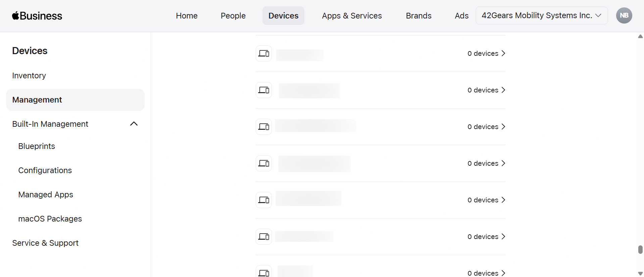
Task: Open the first row's 0 devices chevron
Action: pyautogui.click(x=503, y=53)
